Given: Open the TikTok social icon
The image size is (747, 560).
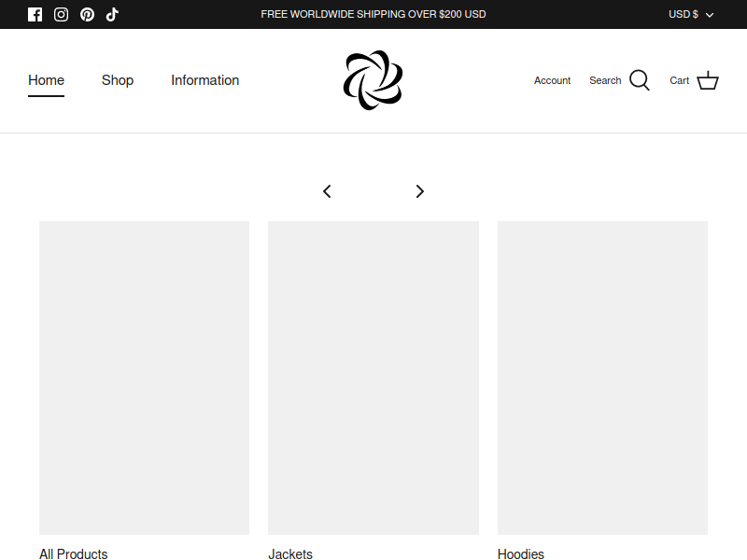Looking at the screenshot, I should tap(112, 14).
